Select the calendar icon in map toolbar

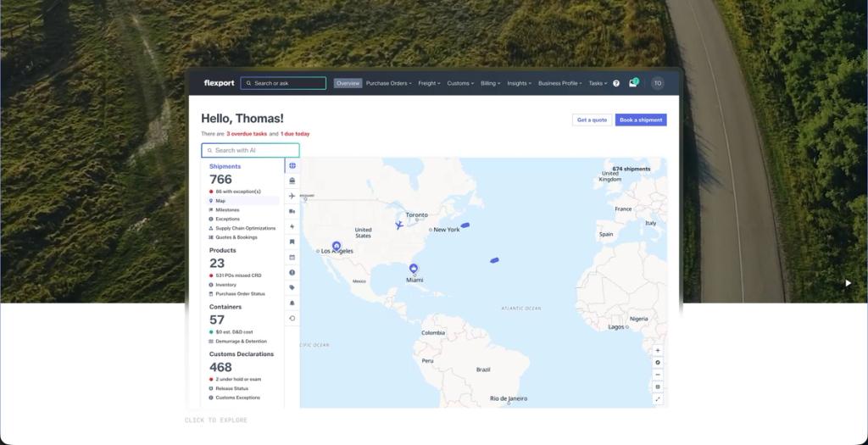click(292, 258)
